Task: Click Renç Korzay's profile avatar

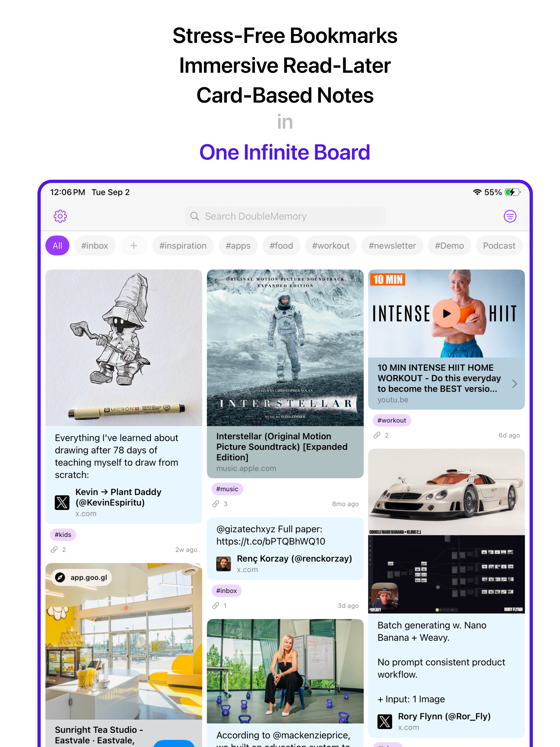Action: pyautogui.click(x=224, y=564)
